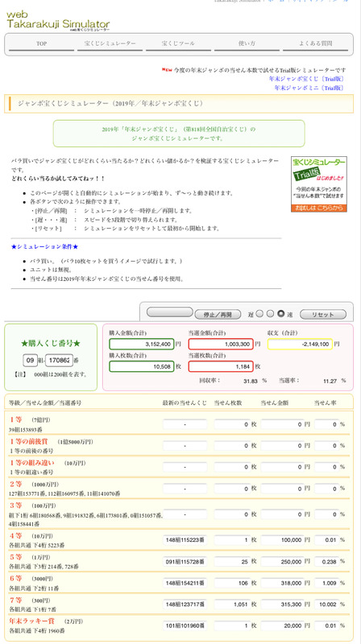This screenshot has height=644, width=361.
Task: Select the middle speed radio button
Action: pyautogui.click(x=270, y=314)
